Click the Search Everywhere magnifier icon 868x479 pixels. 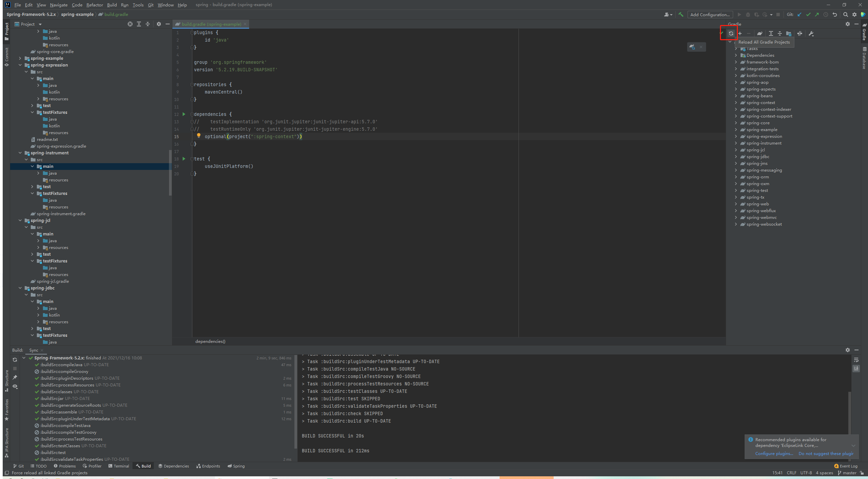point(845,15)
